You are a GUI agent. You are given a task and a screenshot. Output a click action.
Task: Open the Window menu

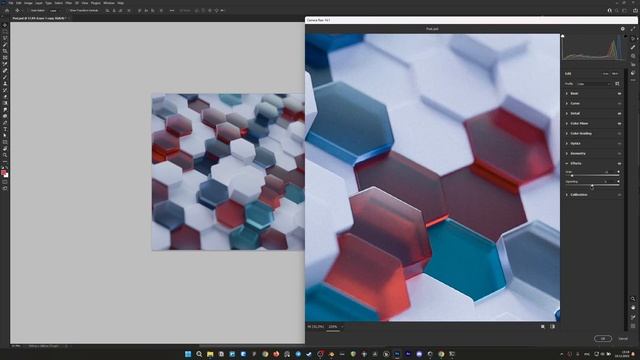point(109,3)
